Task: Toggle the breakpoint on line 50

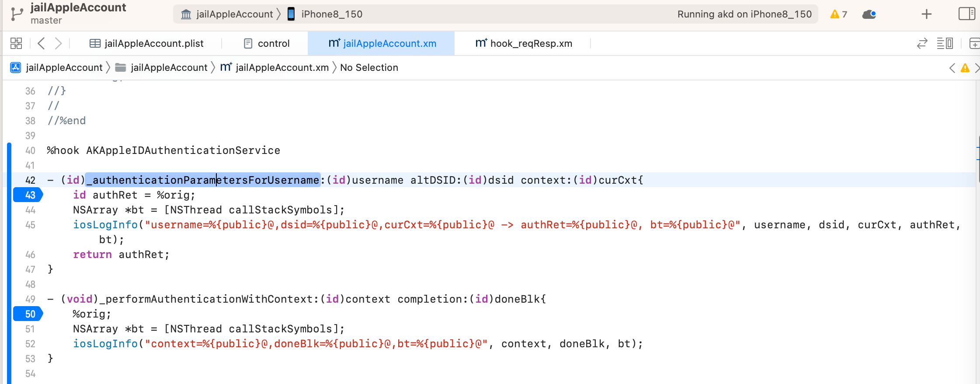Action: point(28,314)
